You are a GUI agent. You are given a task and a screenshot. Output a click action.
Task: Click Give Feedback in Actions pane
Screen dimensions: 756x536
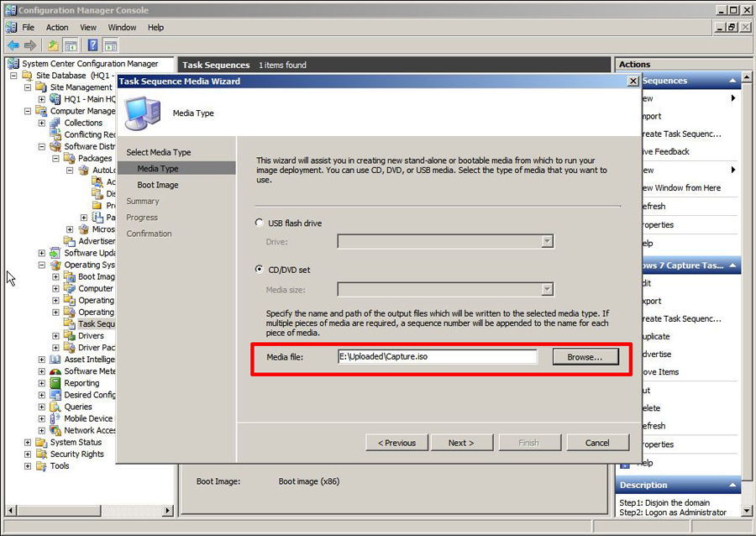665,151
